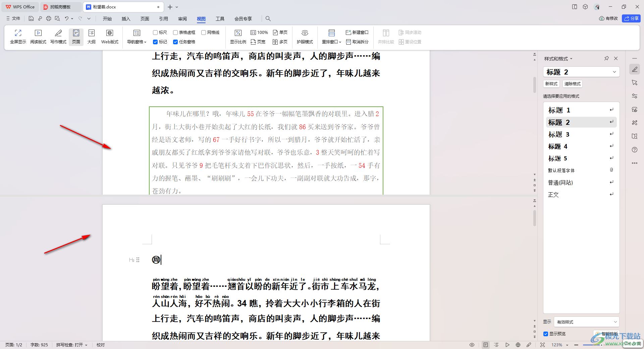Image resolution: width=644 pixels, height=349 pixels.
Task: Set zoom to 100% in the ribbon
Action: (x=259, y=33)
